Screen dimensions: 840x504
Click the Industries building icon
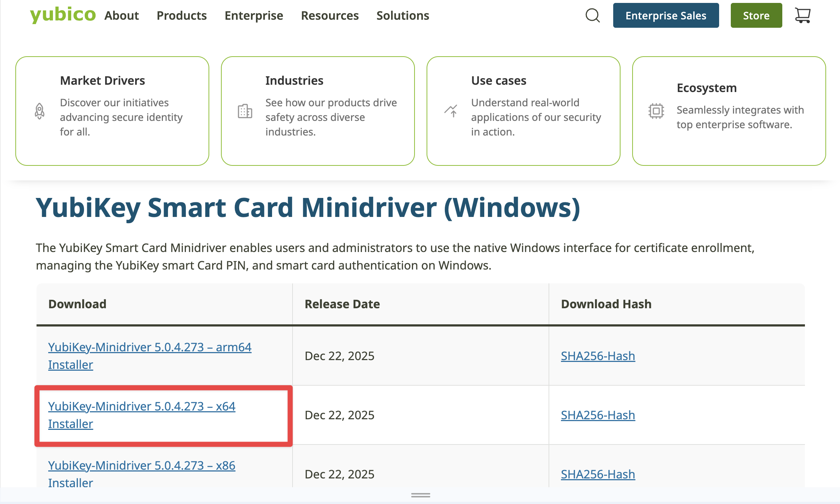245,111
